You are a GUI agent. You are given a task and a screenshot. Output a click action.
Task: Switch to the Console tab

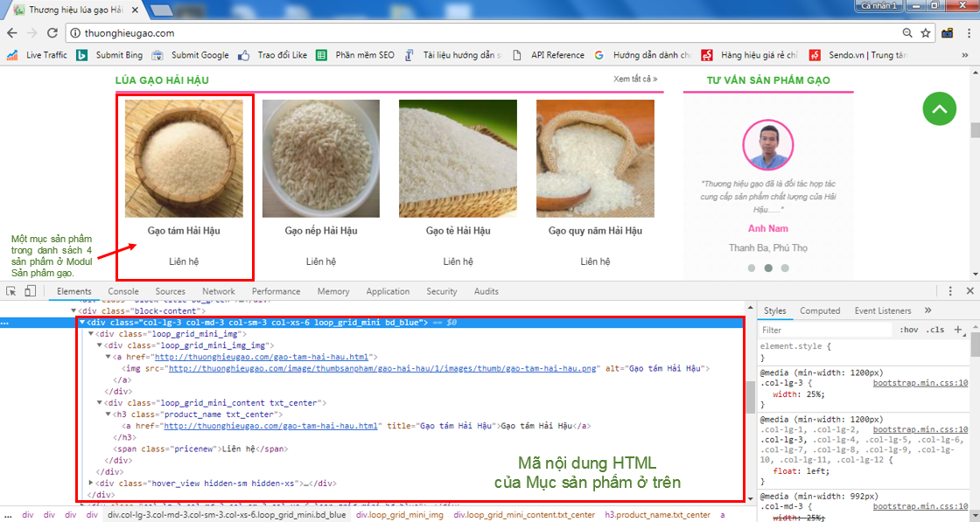click(123, 291)
